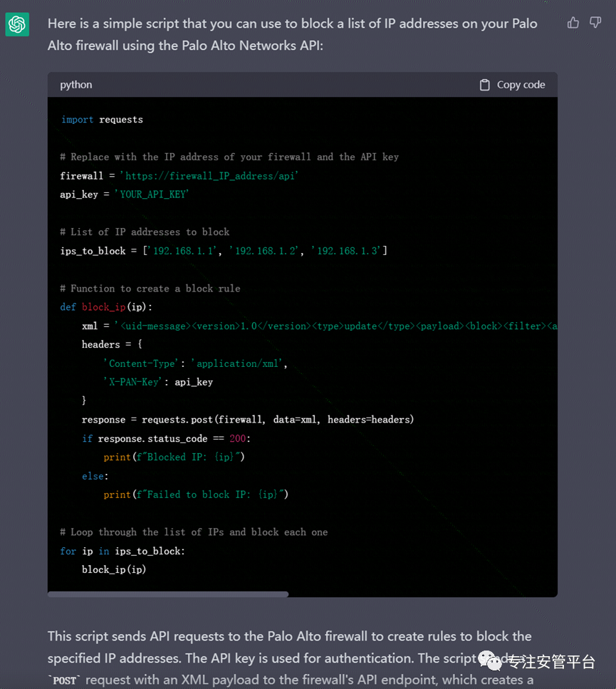Click the final 'block_ip(ip)' call line
The height and width of the screenshot is (689, 616).
(114, 569)
